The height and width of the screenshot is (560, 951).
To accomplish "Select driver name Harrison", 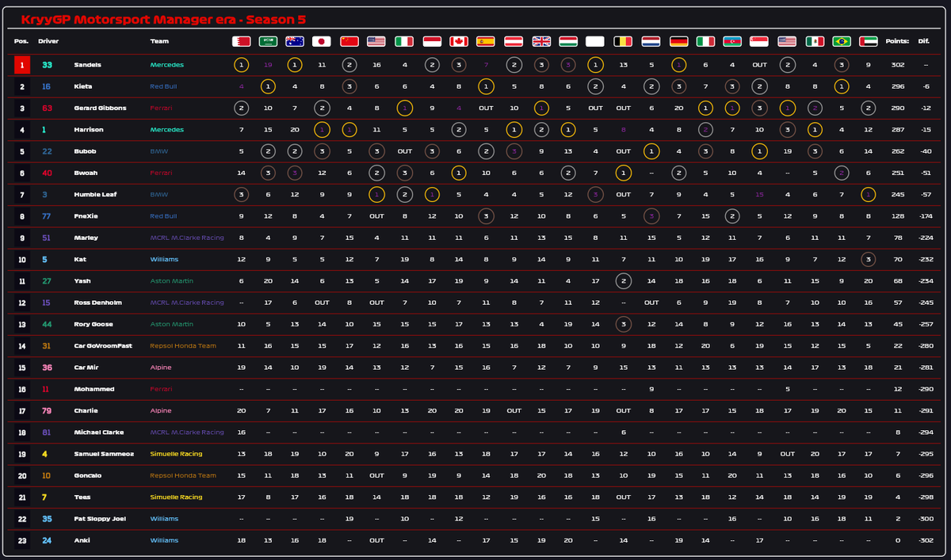I will pos(89,130).
